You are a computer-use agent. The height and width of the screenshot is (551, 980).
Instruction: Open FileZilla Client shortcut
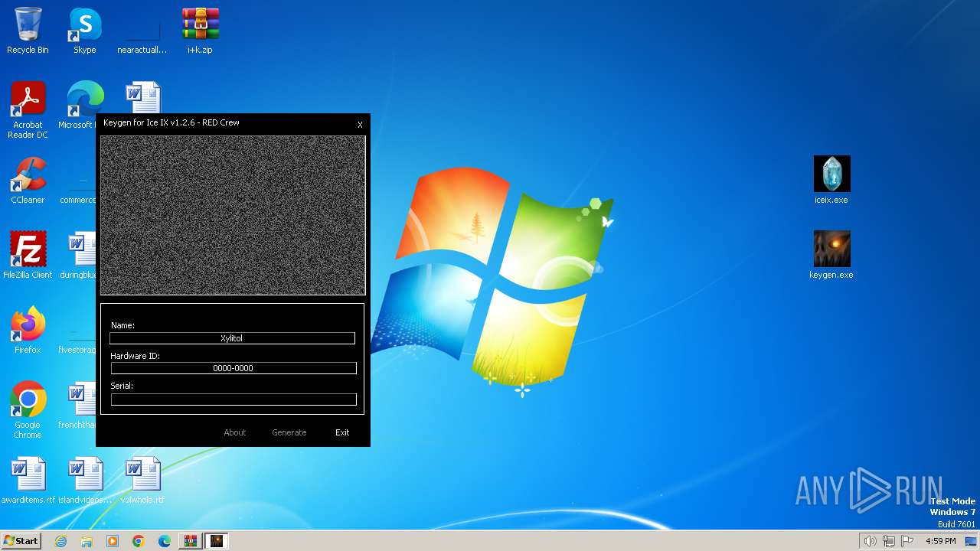[28, 255]
